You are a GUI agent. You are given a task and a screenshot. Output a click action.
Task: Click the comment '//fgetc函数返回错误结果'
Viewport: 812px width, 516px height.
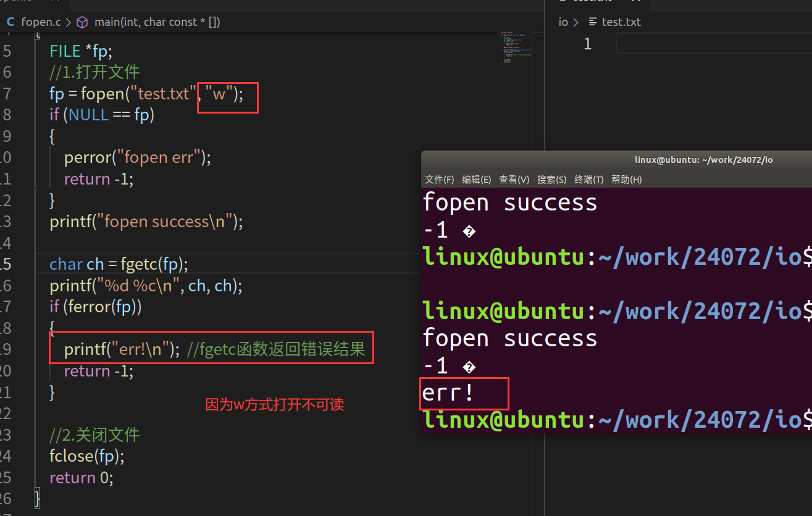[x=276, y=349]
